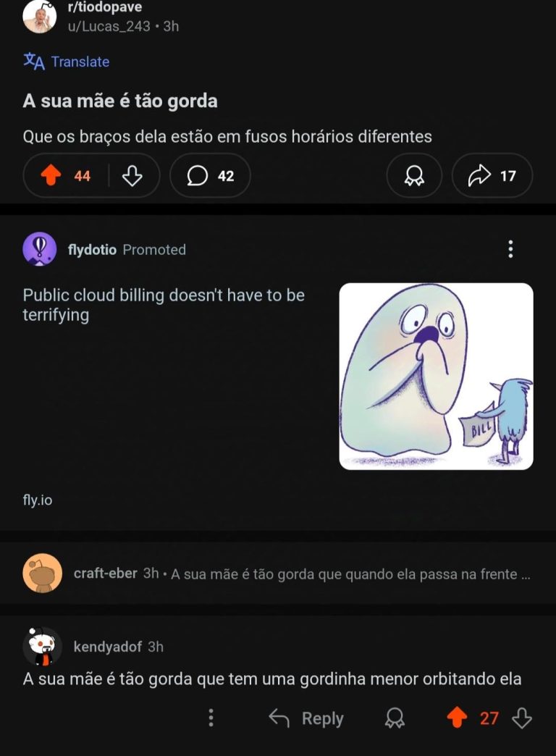Give an award to the post
This screenshot has width=556, height=756.
[414, 176]
